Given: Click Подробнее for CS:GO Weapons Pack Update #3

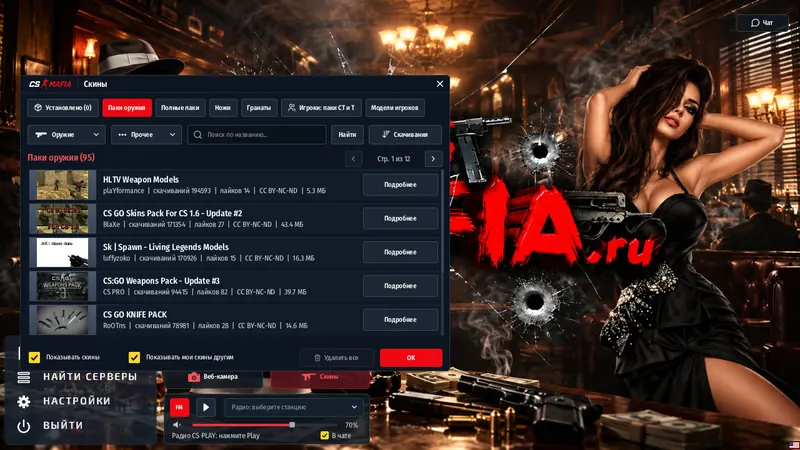Looking at the screenshot, I should point(400,286).
